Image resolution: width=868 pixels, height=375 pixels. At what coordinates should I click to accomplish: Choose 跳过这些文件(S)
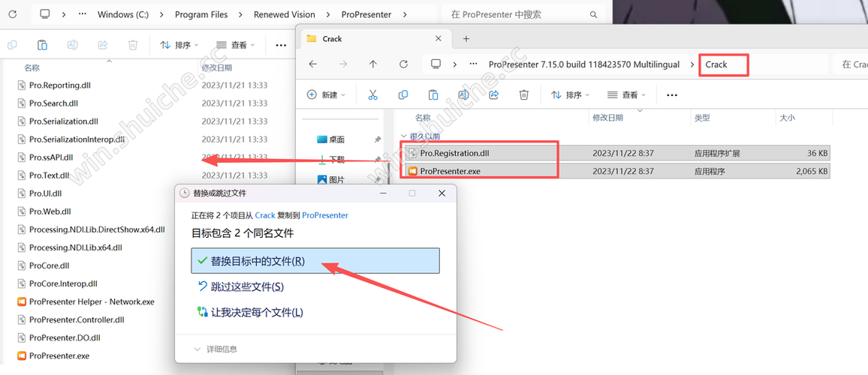pos(240,286)
